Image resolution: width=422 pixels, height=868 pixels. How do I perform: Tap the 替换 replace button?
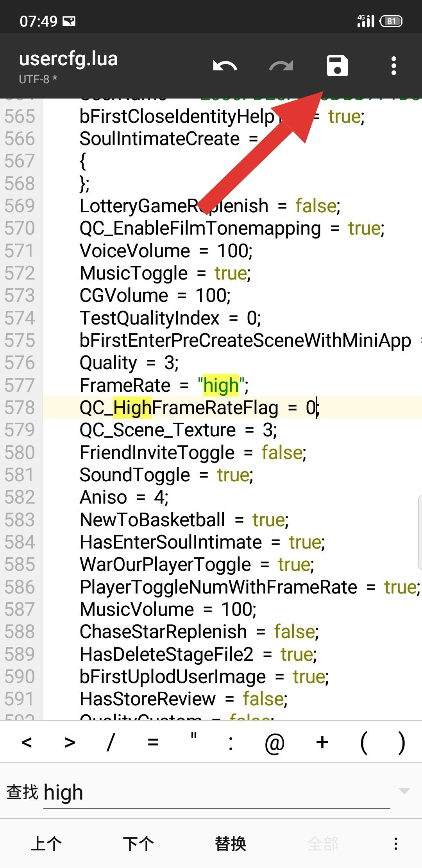point(231,844)
